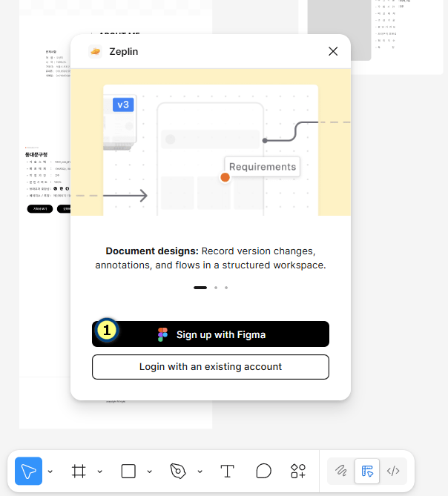Open the Pen tool dropdown chevron
The height and width of the screenshot is (496, 448).
(200, 472)
